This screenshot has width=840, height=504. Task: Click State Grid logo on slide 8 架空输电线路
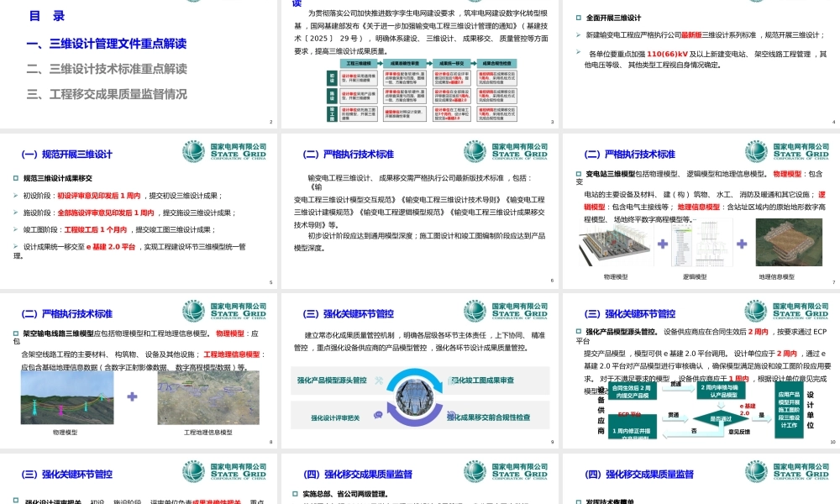tap(224, 311)
